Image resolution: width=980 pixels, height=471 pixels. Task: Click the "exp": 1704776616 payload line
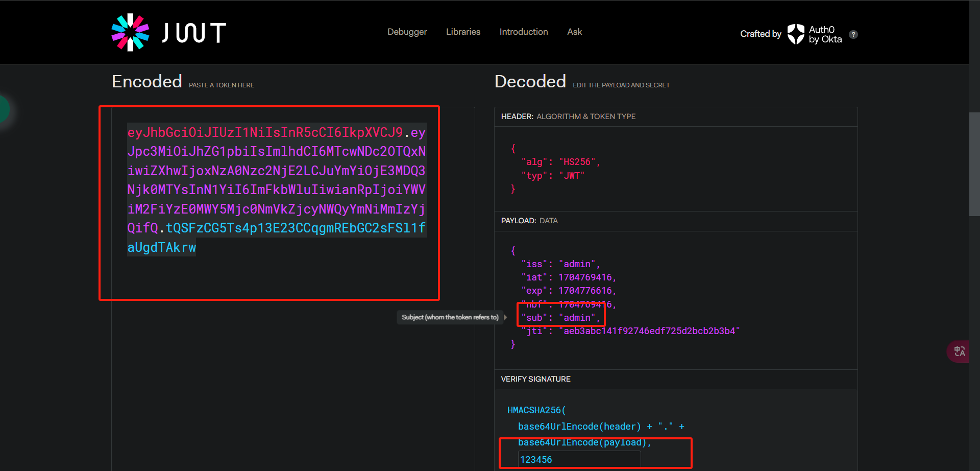(x=569, y=291)
